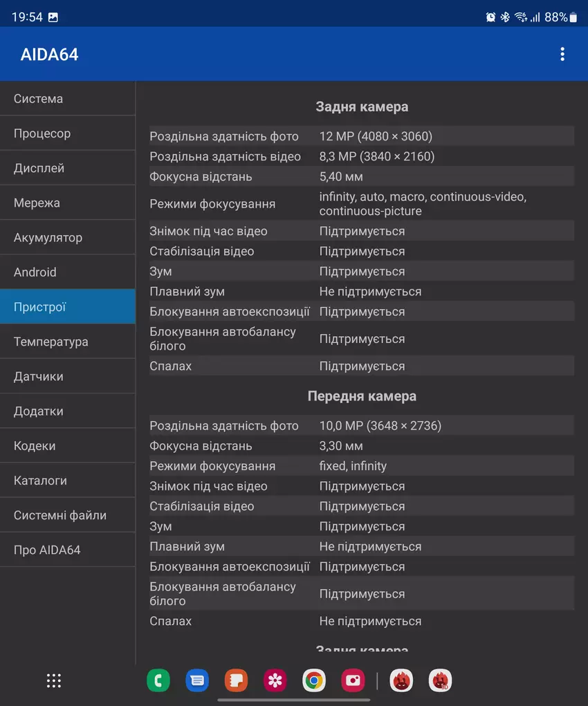588x706 pixels.
Task: Select the Процесор sidebar item
Action: tap(68, 133)
